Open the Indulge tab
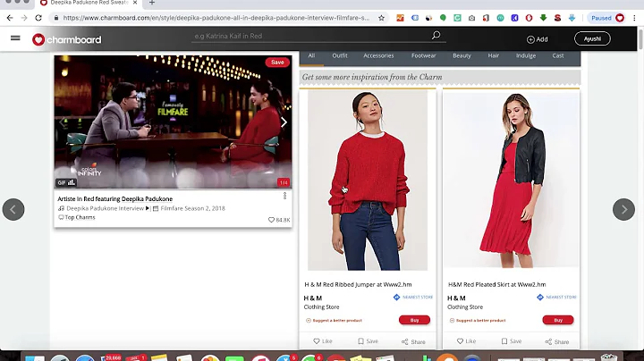 [x=526, y=55]
